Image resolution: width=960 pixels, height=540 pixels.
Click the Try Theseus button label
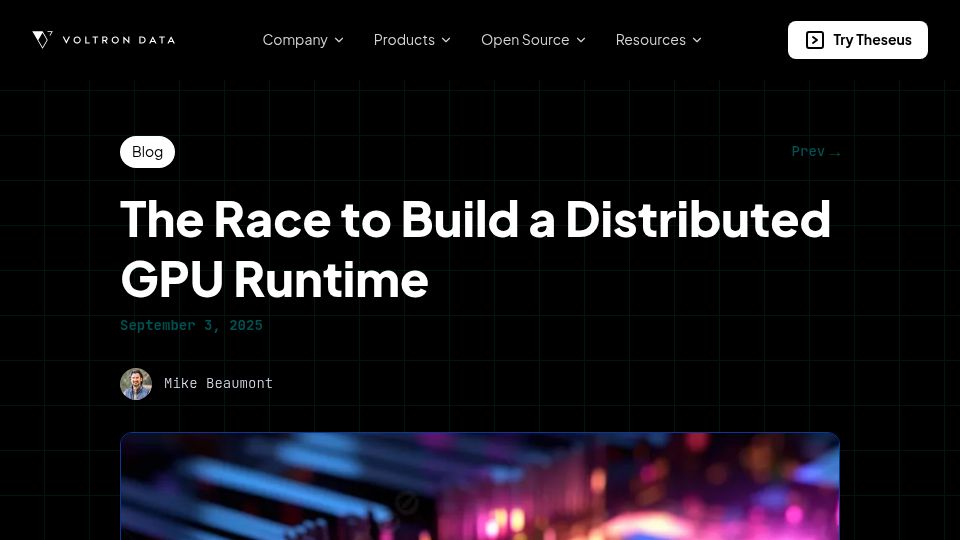[x=872, y=40]
